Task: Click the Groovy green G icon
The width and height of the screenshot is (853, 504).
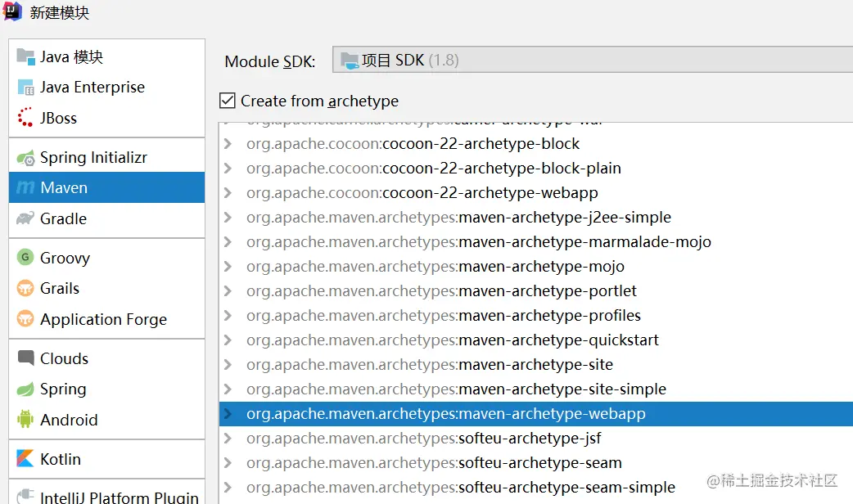Action: (25, 257)
